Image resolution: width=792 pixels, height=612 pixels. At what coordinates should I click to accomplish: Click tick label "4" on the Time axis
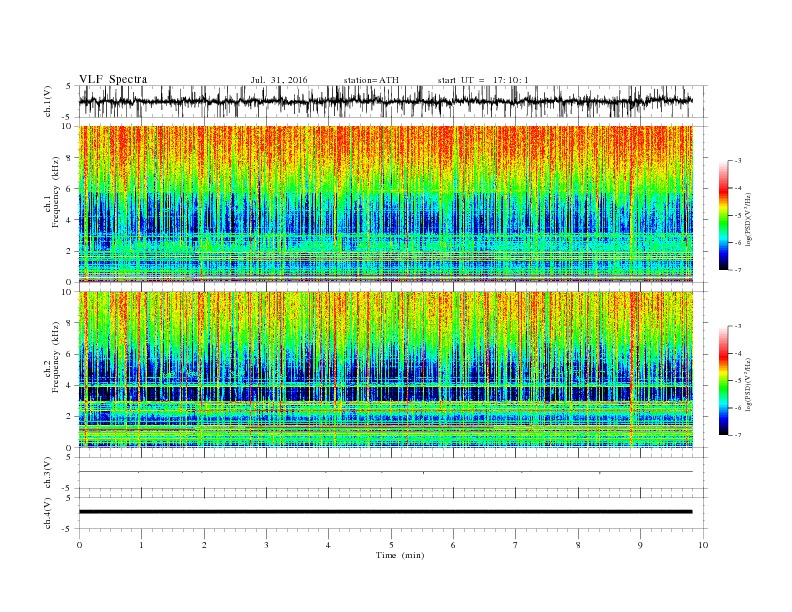(328, 545)
